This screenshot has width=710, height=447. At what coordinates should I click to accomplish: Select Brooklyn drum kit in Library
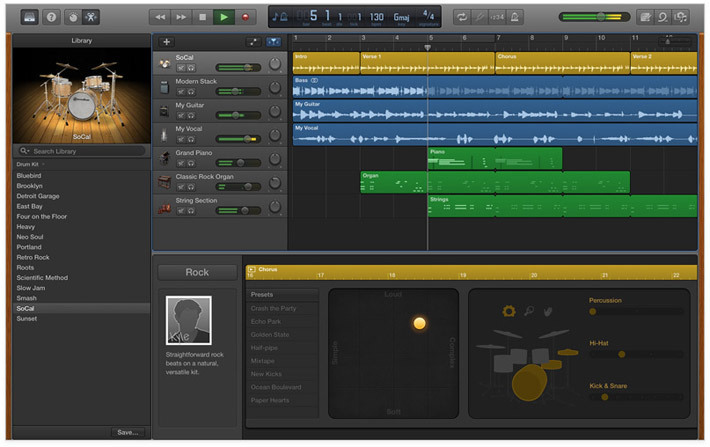click(30, 185)
